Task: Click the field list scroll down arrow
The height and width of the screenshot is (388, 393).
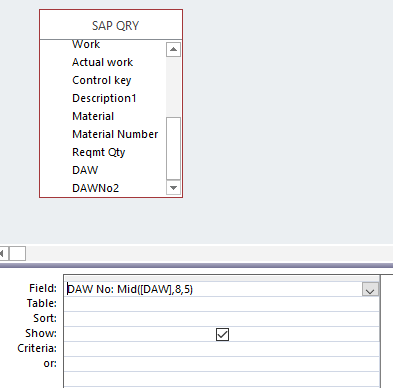Action: pyautogui.click(x=173, y=188)
